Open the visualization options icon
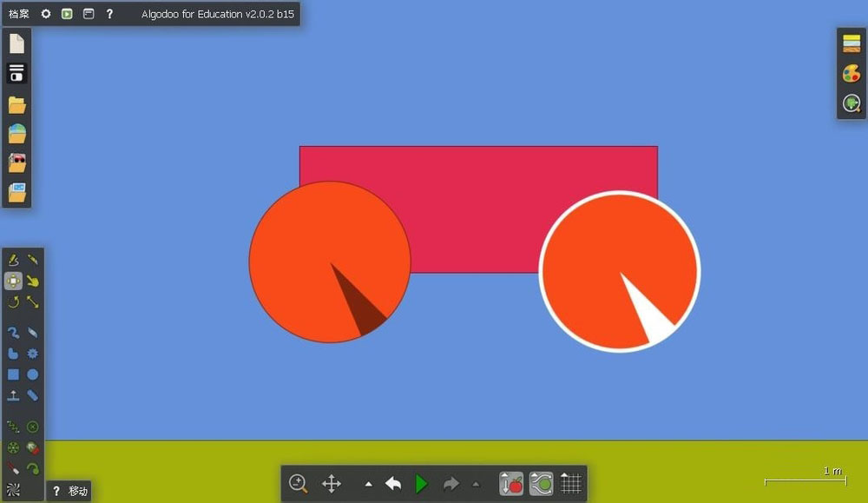 852,103
